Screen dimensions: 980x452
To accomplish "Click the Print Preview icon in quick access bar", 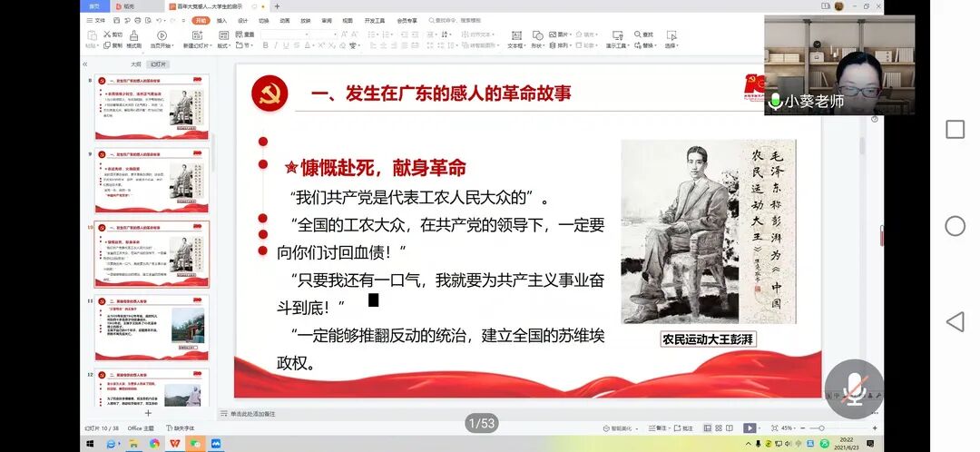I will pos(148,21).
